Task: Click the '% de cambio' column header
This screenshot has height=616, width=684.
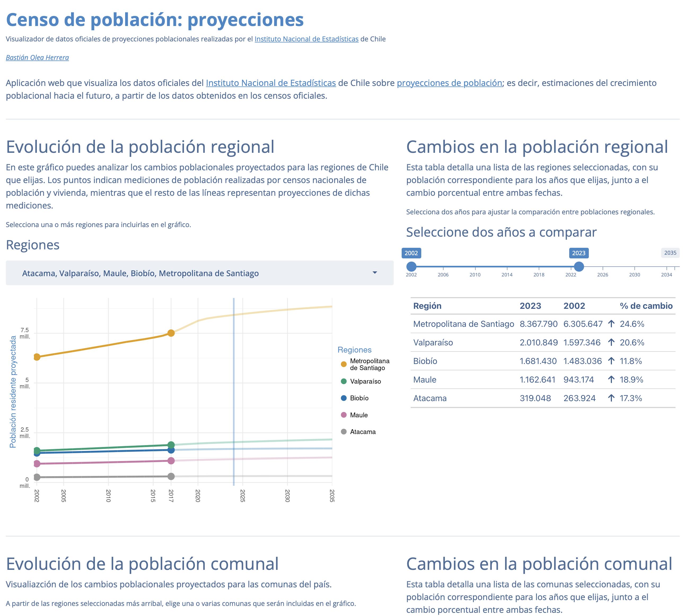Action: click(646, 306)
